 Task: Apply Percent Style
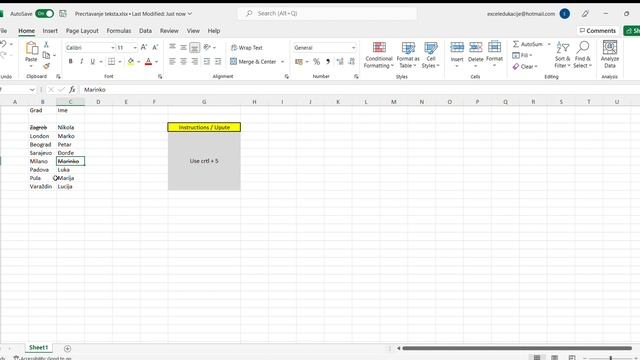pos(316,62)
